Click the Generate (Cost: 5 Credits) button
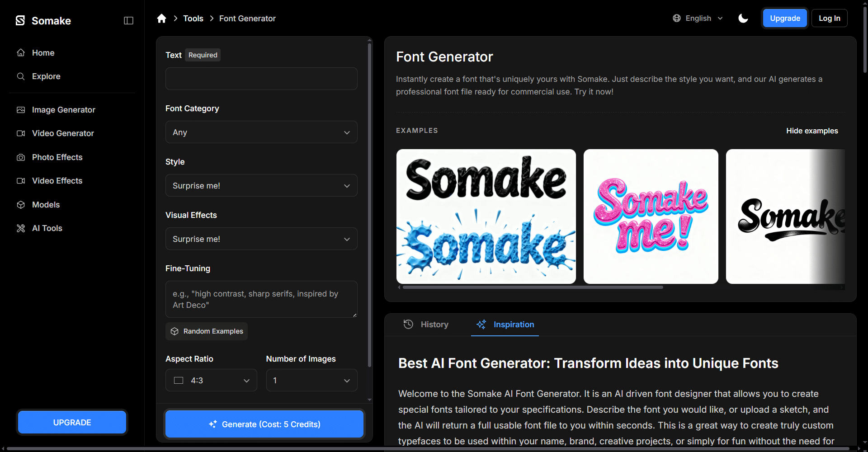The width and height of the screenshot is (868, 452). coord(264,424)
